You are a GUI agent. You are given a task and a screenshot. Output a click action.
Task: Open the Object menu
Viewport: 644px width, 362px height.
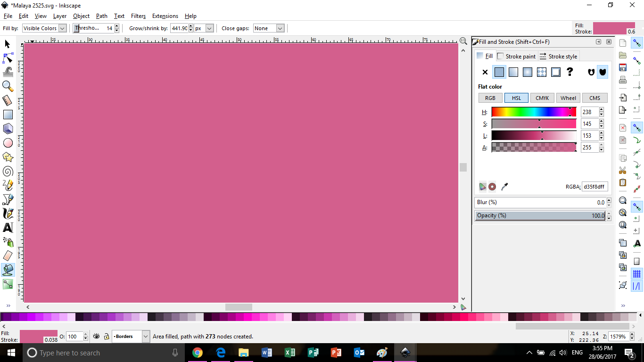click(x=81, y=16)
